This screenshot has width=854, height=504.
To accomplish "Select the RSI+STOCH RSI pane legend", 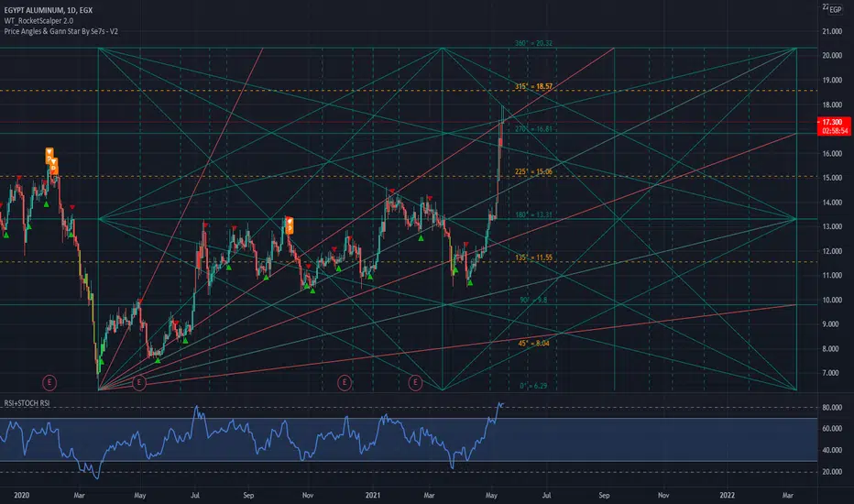I will coord(27,403).
